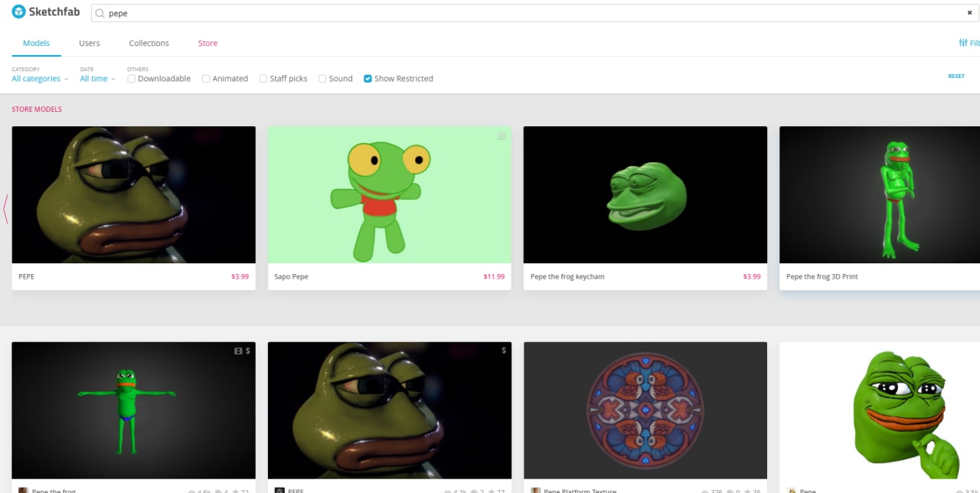Uncheck Show Restricted

point(367,79)
